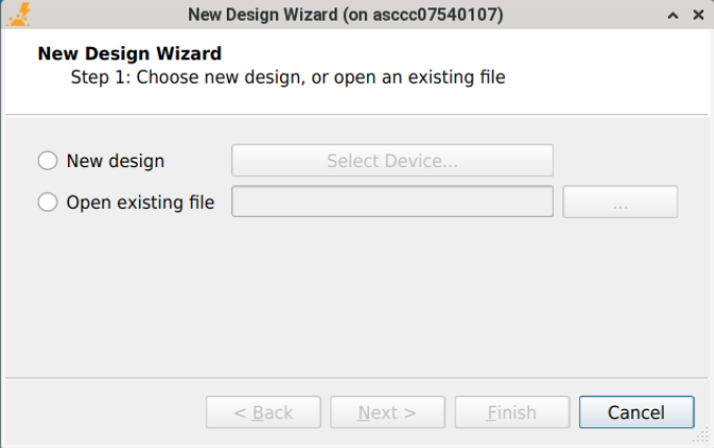Click the upward arrow title bar icon
714x448 pixels.
tap(673, 16)
